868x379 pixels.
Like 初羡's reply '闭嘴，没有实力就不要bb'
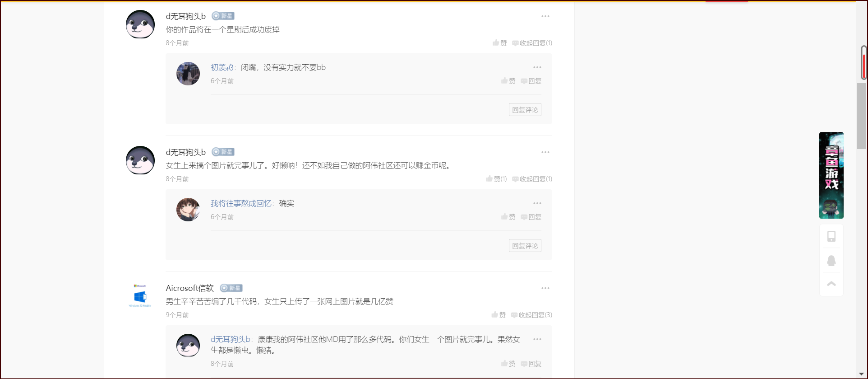[508, 81]
